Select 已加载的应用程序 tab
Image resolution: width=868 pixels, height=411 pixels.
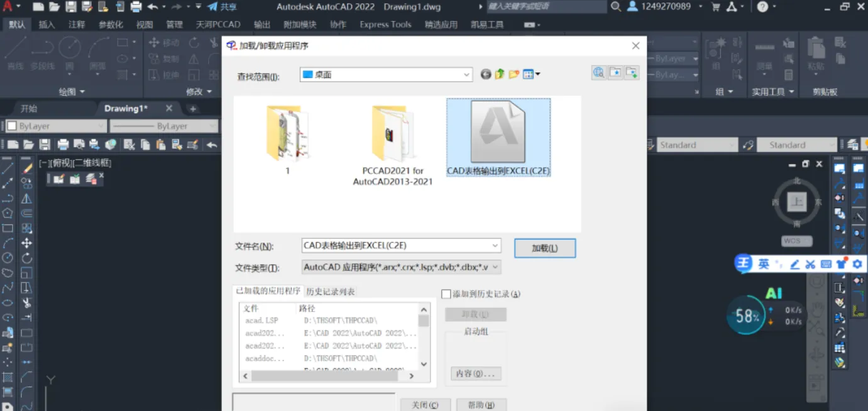point(268,291)
